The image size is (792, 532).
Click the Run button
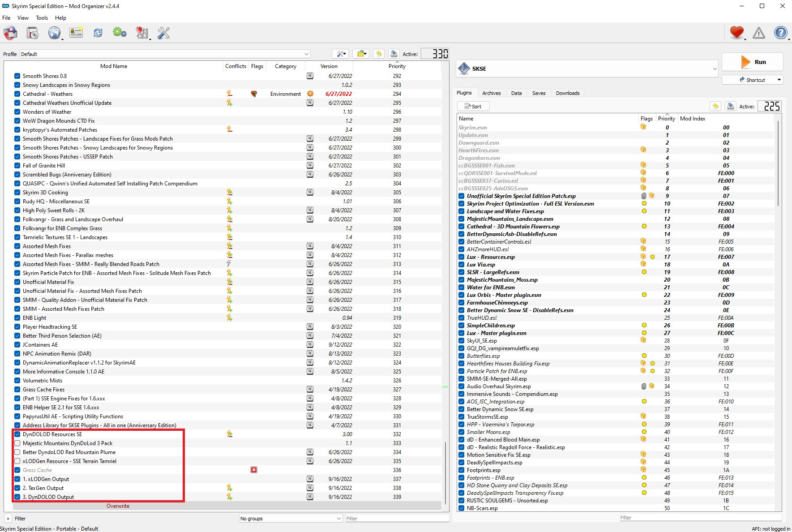coord(753,62)
